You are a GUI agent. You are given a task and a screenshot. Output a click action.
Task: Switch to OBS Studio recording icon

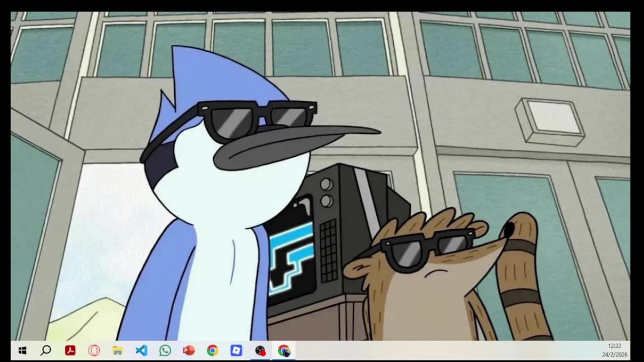(260, 350)
